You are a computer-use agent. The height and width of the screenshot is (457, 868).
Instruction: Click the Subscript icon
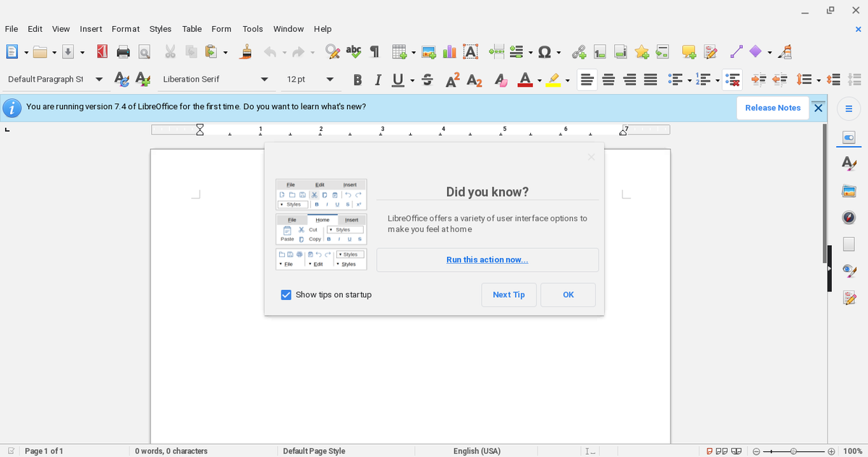475,80
